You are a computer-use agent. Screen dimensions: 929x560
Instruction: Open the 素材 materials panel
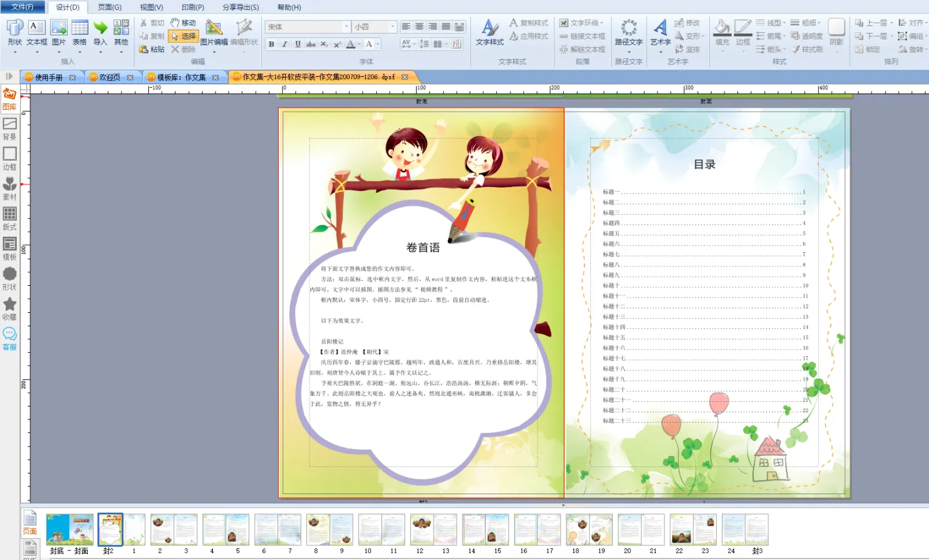tap(10, 189)
